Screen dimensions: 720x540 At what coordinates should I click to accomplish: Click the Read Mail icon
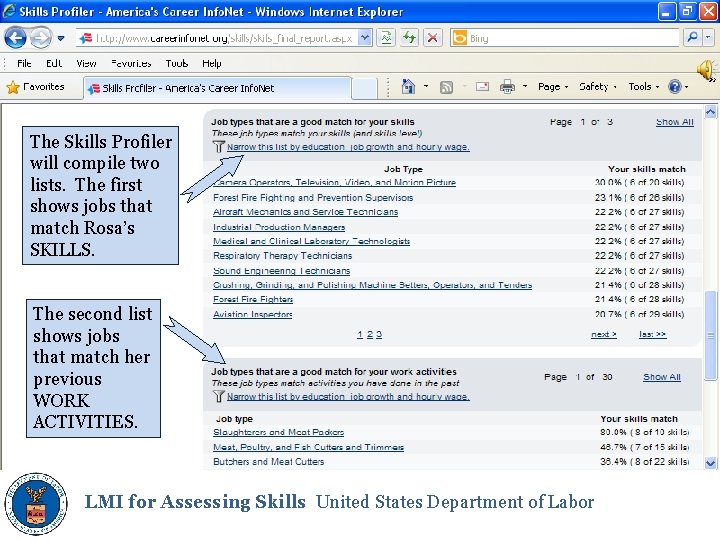(482, 86)
